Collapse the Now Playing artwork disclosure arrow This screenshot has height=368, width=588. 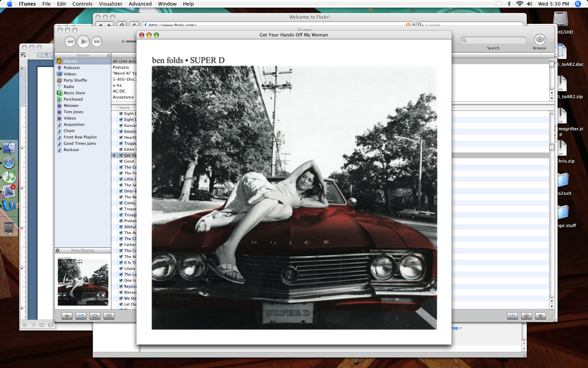click(58, 250)
